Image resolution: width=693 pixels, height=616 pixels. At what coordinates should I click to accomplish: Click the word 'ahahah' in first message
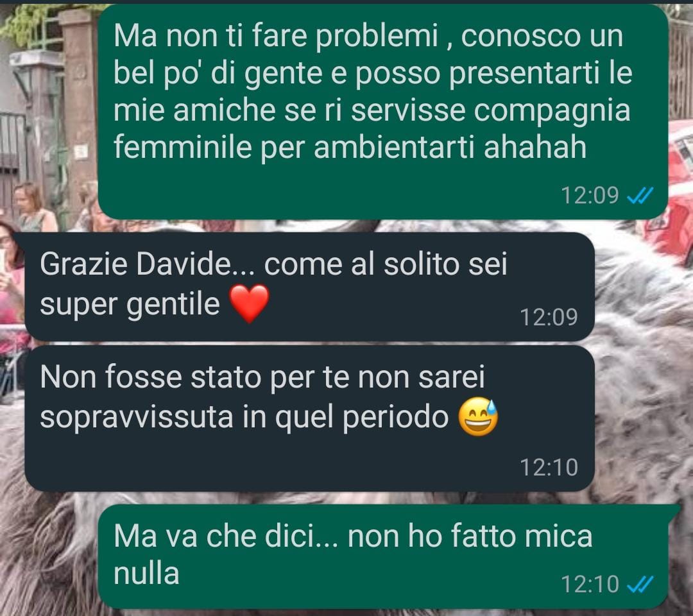[x=535, y=147]
